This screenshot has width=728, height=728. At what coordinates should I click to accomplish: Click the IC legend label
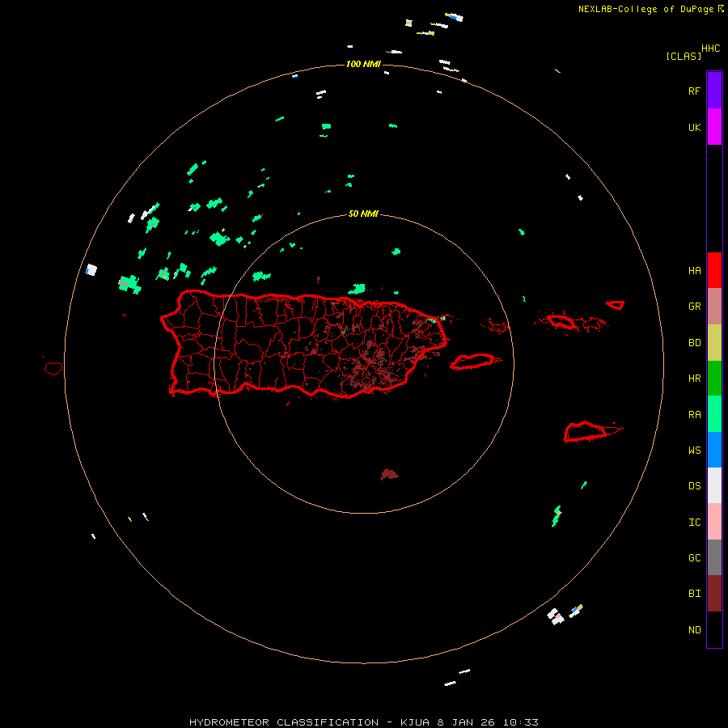[694, 523]
